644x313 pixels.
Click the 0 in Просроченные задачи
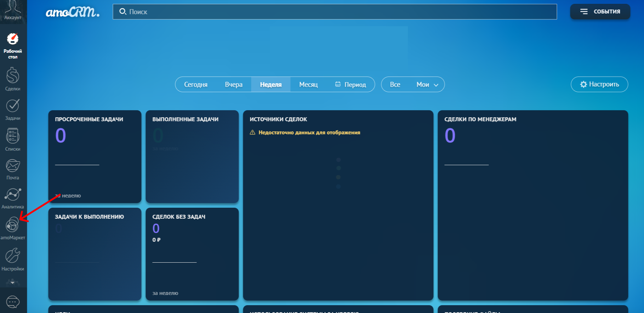[x=61, y=135]
